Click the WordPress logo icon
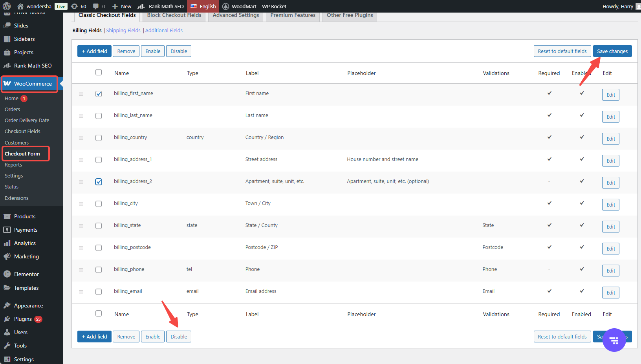 [7, 6]
